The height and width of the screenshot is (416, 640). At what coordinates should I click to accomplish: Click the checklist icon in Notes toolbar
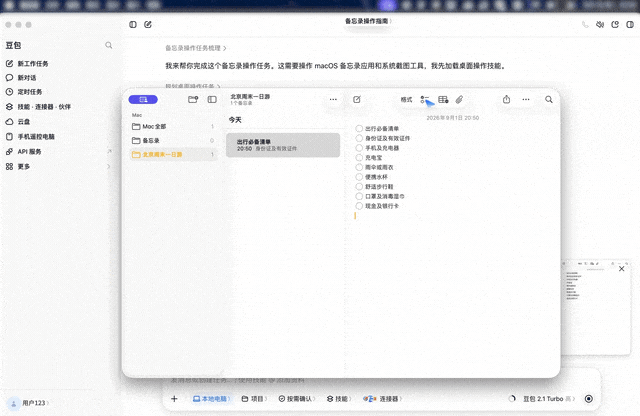[424, 100]
